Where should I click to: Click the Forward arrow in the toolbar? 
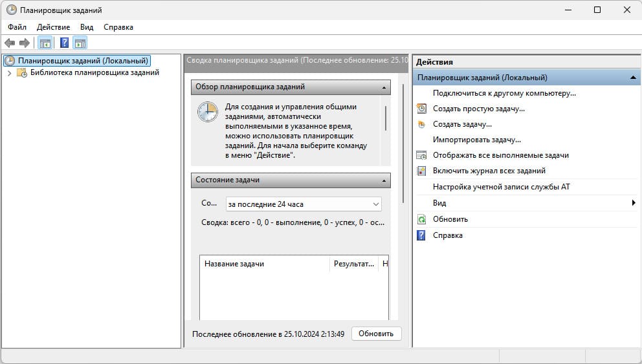25,43
